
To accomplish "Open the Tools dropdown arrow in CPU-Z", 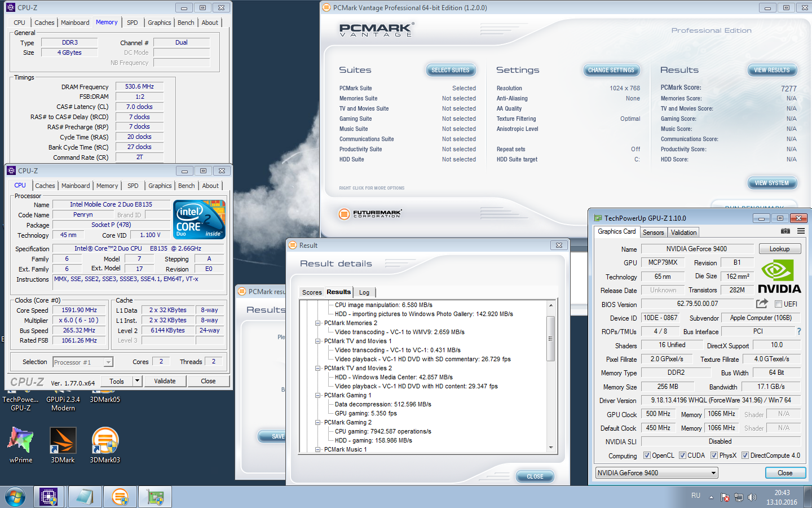I will (x=137, y=381).
